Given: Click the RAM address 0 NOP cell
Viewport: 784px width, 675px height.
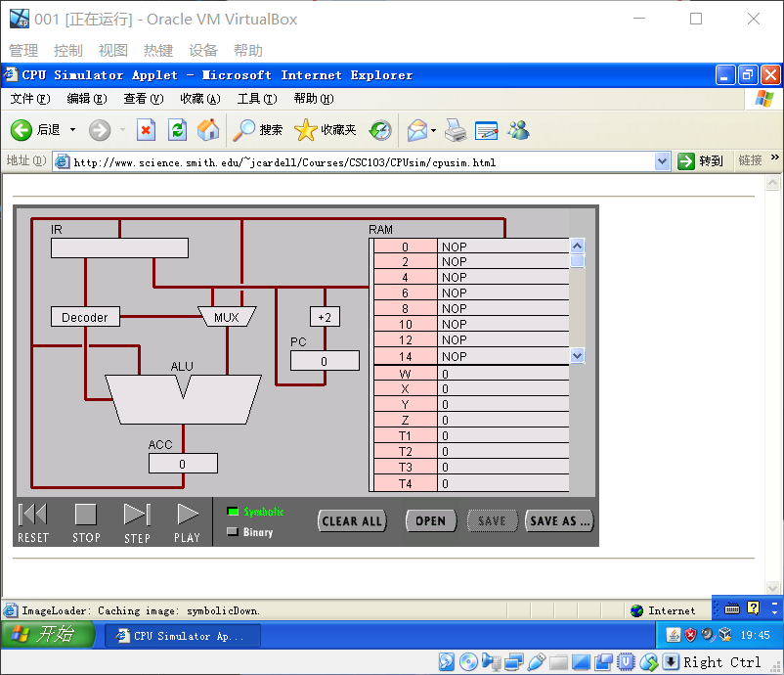Looking at the screenshot, I should pyautogui.click(x=502, y=247).
